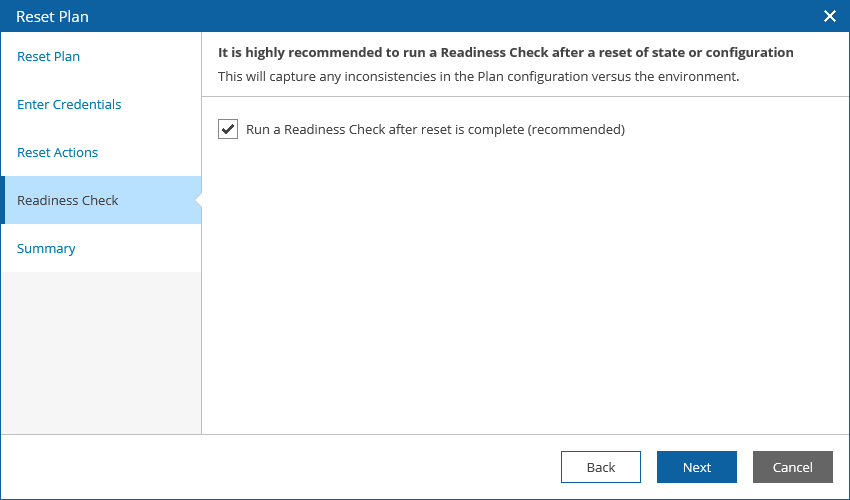Click the arrow notch on the Readiness Check step
850x500 pixels.
[x=198, y=200]
